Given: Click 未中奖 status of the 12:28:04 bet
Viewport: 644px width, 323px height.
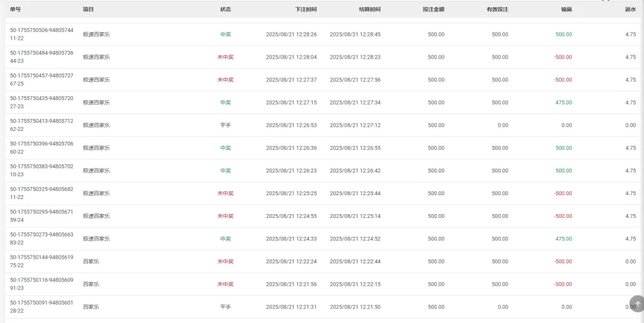Looking at the screenshot, I should pos(226,57).
